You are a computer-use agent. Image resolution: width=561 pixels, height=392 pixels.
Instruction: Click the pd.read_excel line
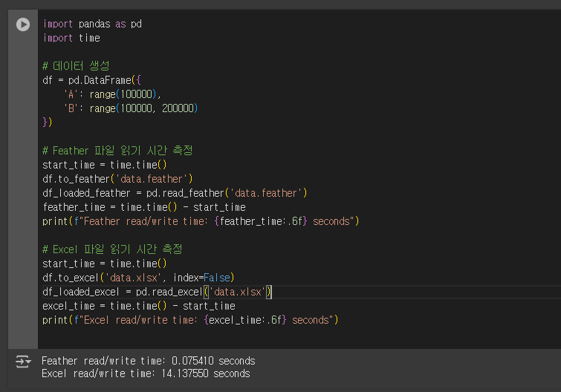tap(157, 292)
